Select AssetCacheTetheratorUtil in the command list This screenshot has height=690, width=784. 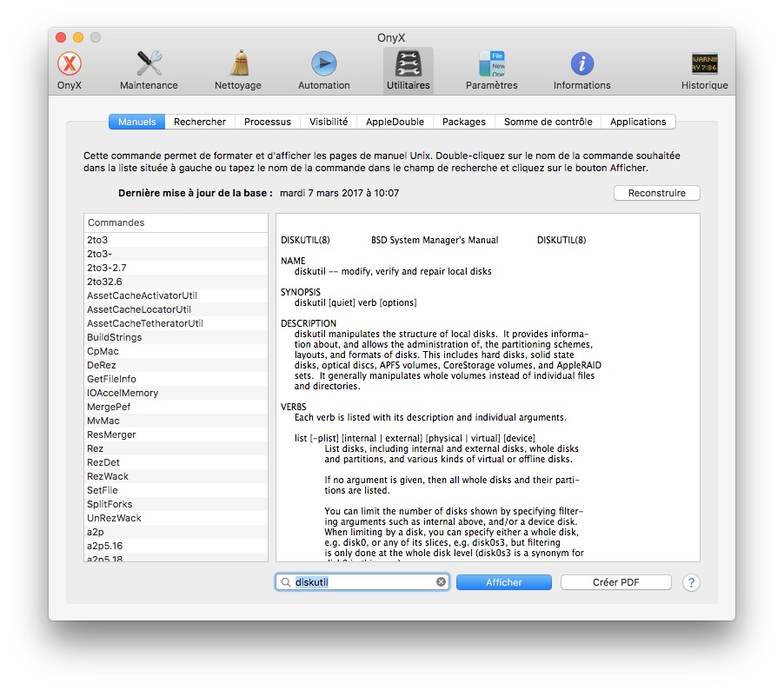(176, 323)
